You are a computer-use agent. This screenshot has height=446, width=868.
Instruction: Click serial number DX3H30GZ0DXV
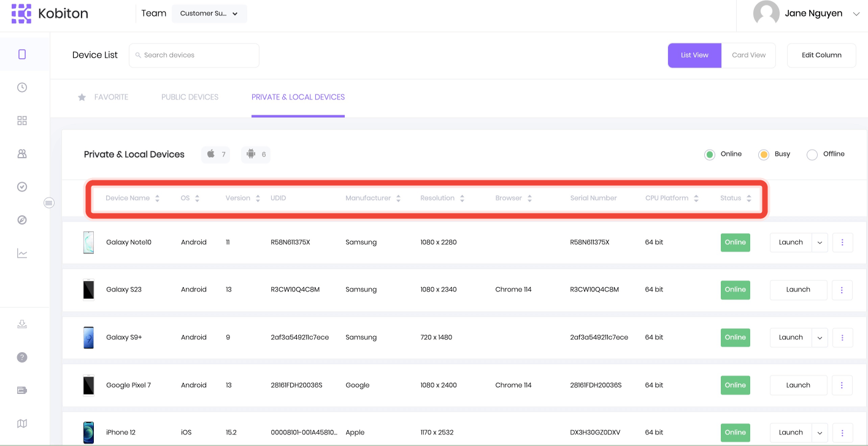[595, 433]
